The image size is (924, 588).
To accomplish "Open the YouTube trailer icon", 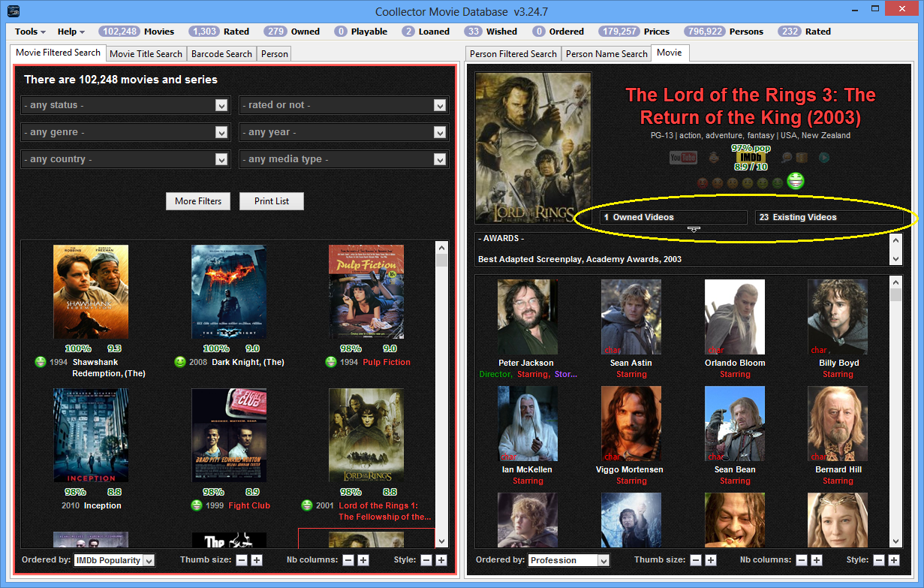I will click(683, 158).
